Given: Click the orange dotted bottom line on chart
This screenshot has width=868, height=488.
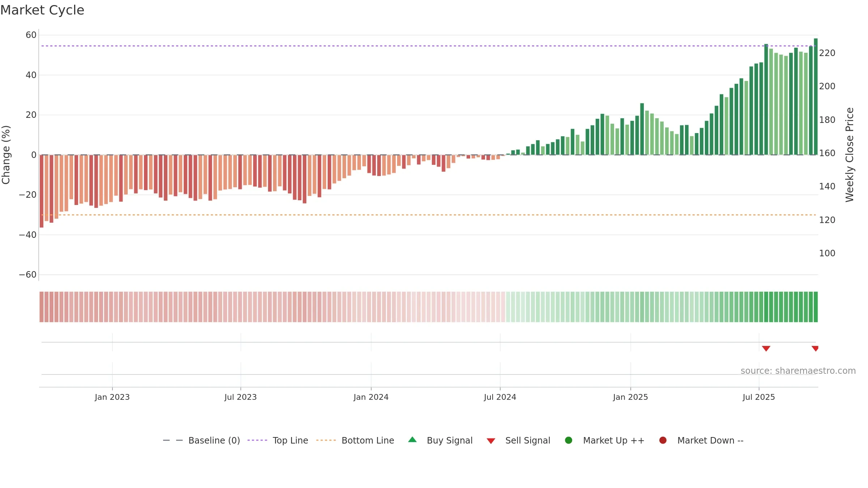Looking at the screenshot, I should click(x=429, y=215).
